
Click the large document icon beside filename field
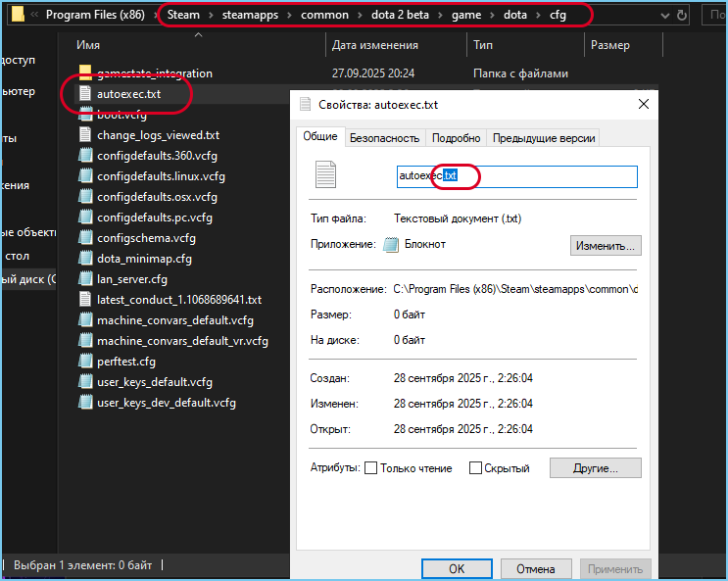[x=325, y=174]
